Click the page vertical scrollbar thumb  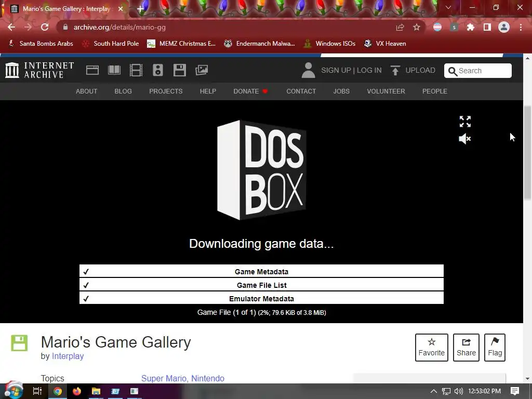tap(528, 153)
